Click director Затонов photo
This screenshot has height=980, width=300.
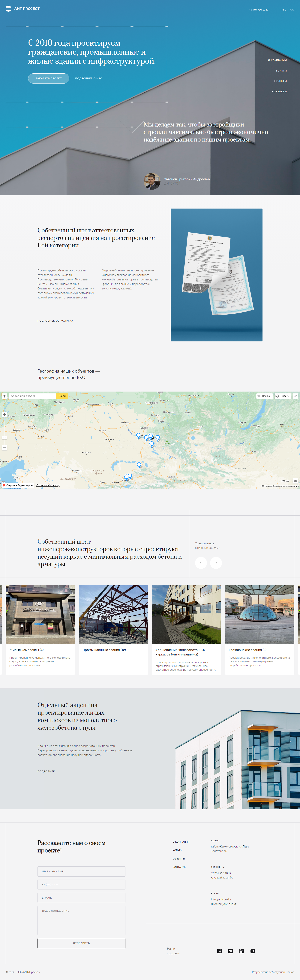pos(152,181)
